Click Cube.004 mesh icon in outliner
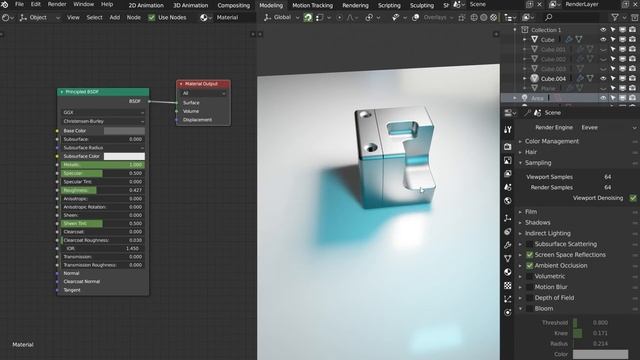Screen dimensions: 640x360 [x=535, y=78]
